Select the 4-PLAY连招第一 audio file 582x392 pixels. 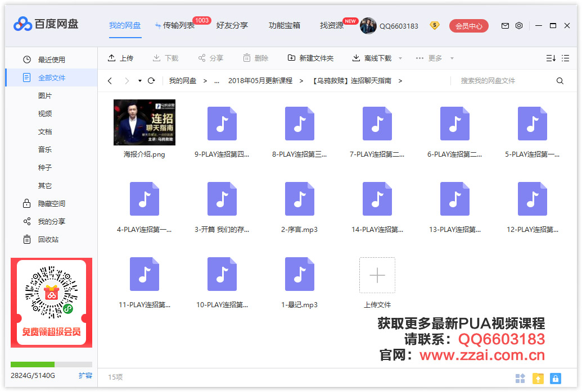[145, 199]
